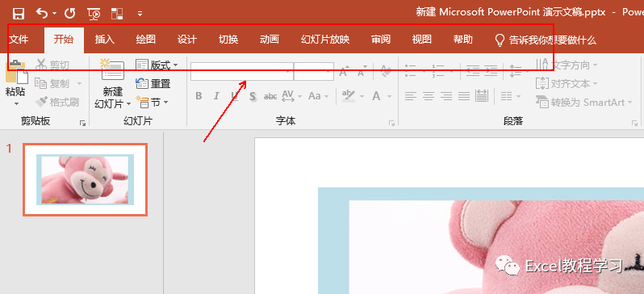Viewport: 644px width, 294px height.
Task: Toggle Bold formatting
Action: coord(199,96)
